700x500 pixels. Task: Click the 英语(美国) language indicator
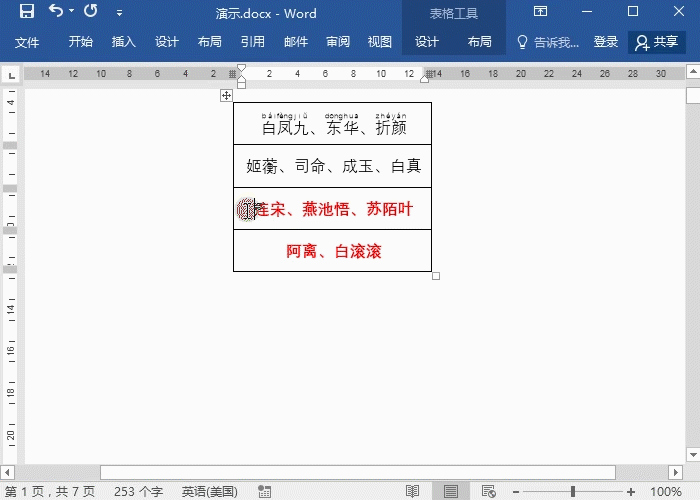pos(209,491)
